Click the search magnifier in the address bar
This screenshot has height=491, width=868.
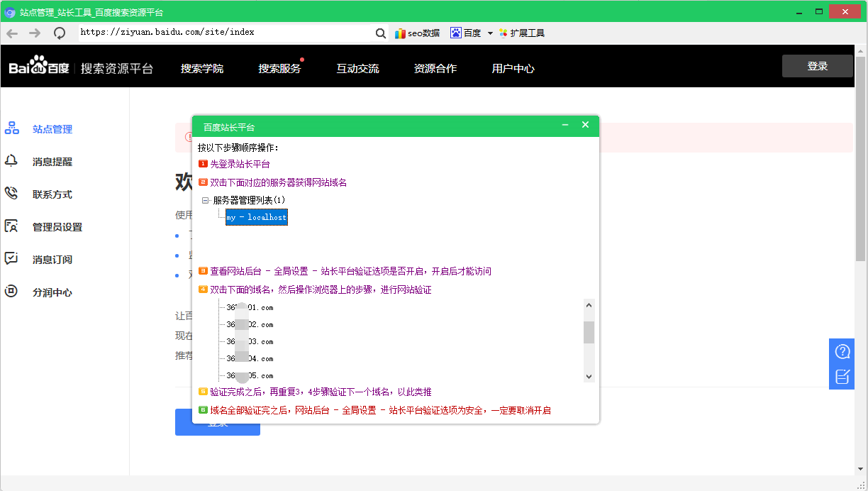click(381, 33)
